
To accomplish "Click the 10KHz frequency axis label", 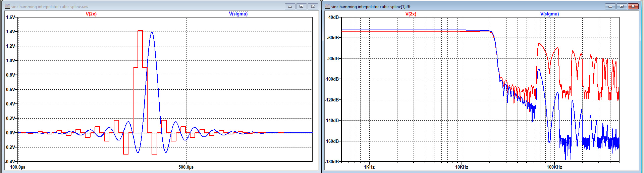I will (x=462, y=167).
